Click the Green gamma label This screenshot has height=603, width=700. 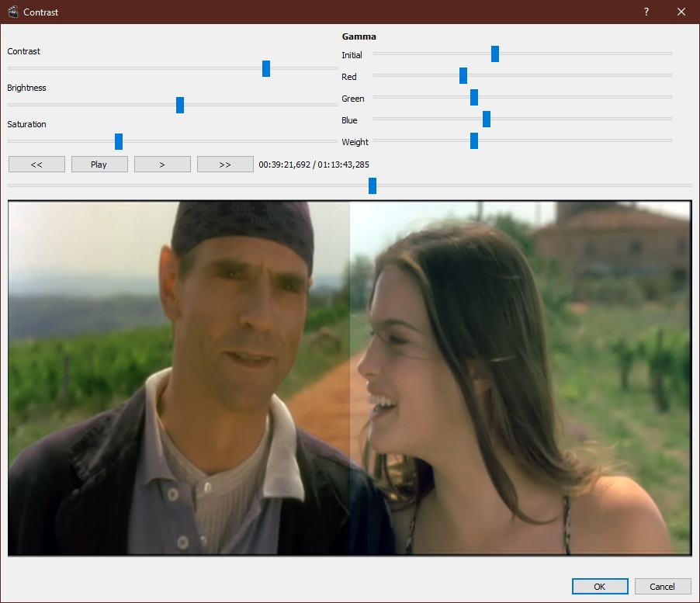[x=352, y=99]
